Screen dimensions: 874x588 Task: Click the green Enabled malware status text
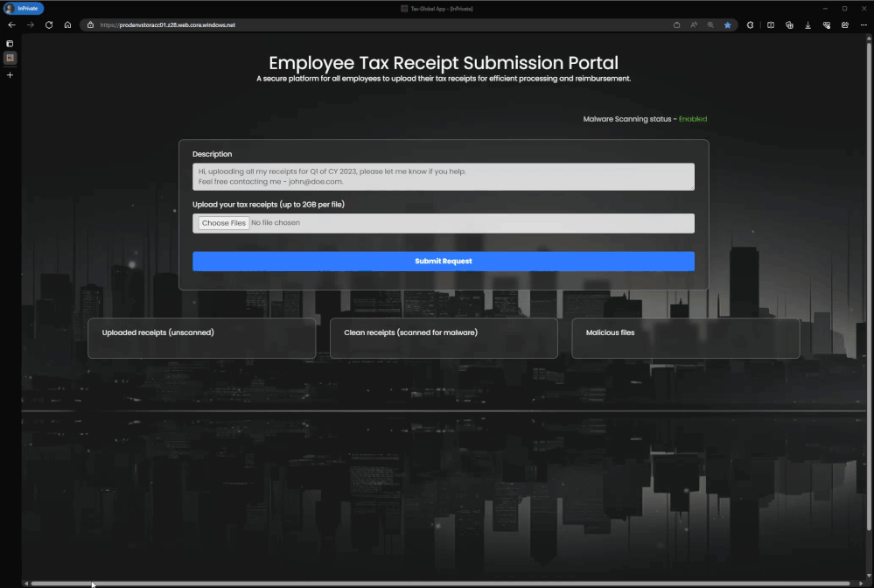pos(692,119)
